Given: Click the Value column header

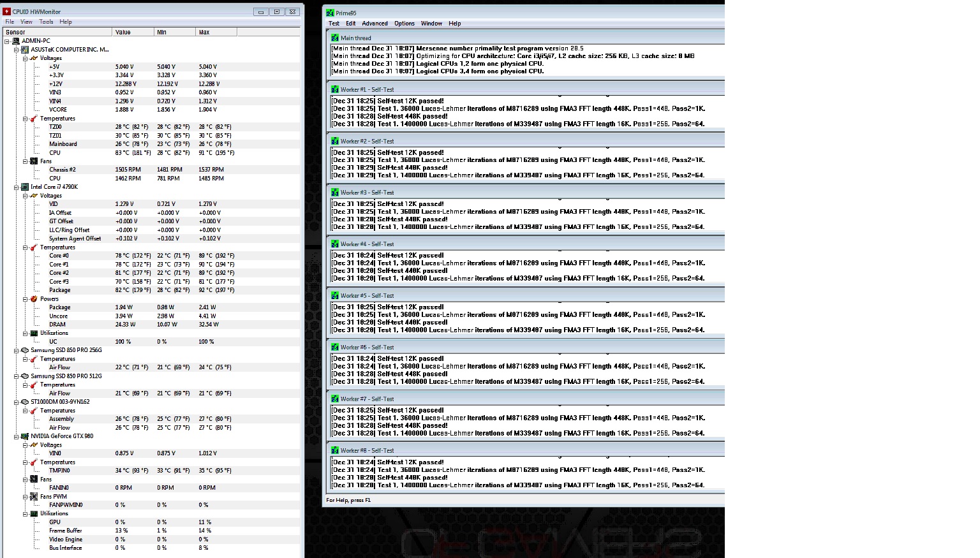Looking at the screenshot, I should coord(133,32).
